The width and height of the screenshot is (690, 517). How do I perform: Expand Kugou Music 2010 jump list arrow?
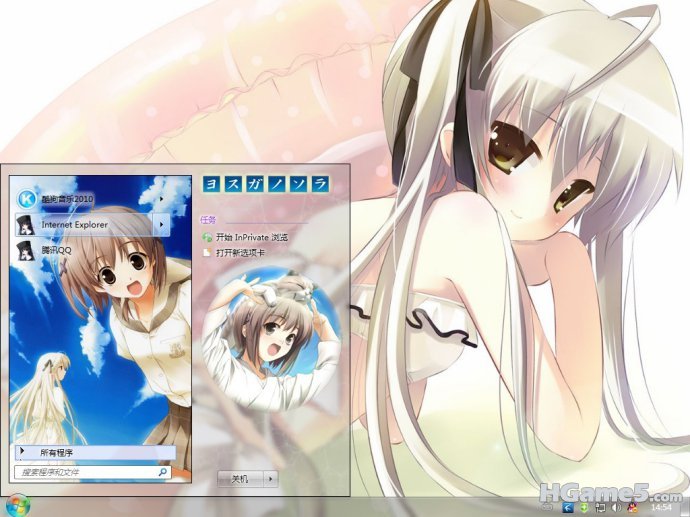[161, 199]
